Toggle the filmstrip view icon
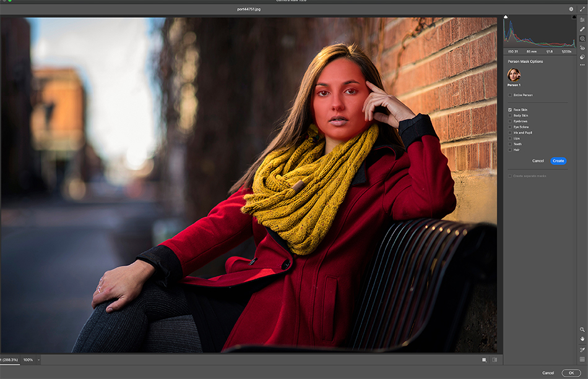The height and width of the screenshot is (379, 588). click(484, 360)
